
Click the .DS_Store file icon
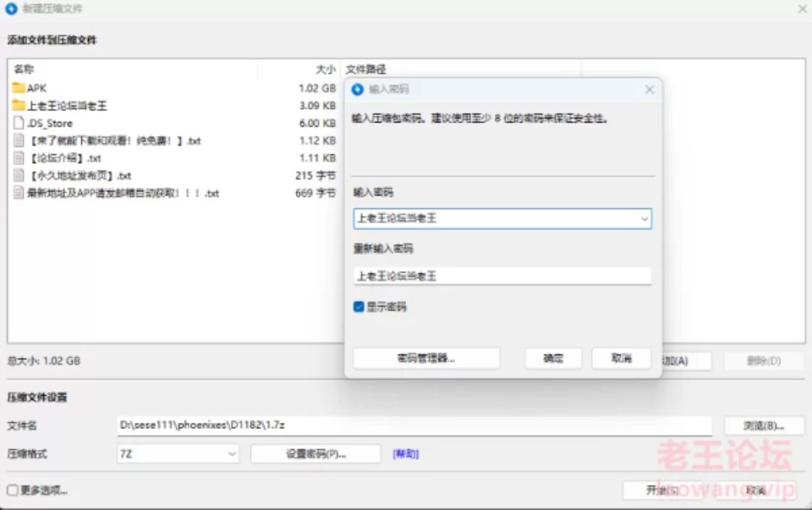click(x=19, y=123)
